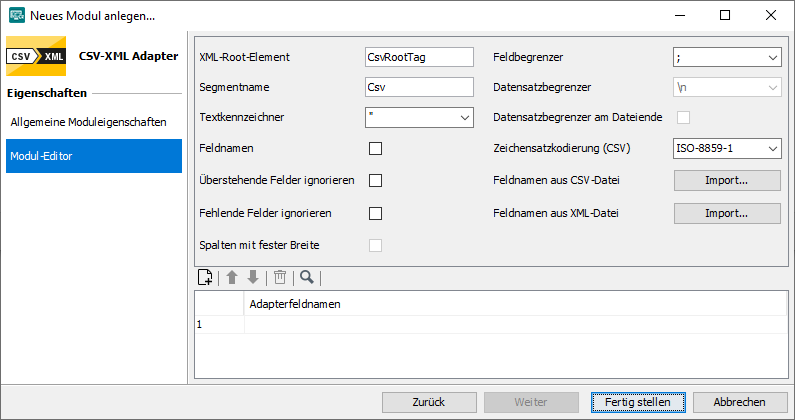Click the search magnifier icon
The height and width of the screenshot is (420, 795).
pyautogui.click(x=306, y=278)
